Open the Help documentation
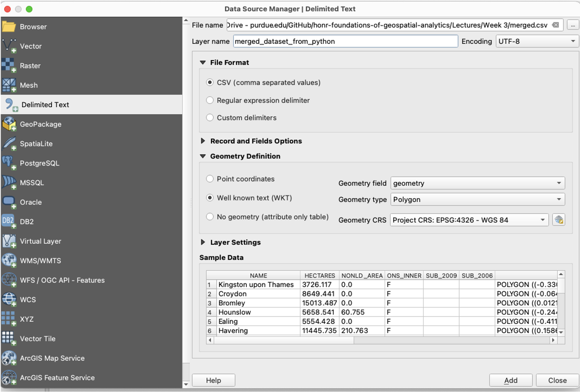 tap(213, 380)
